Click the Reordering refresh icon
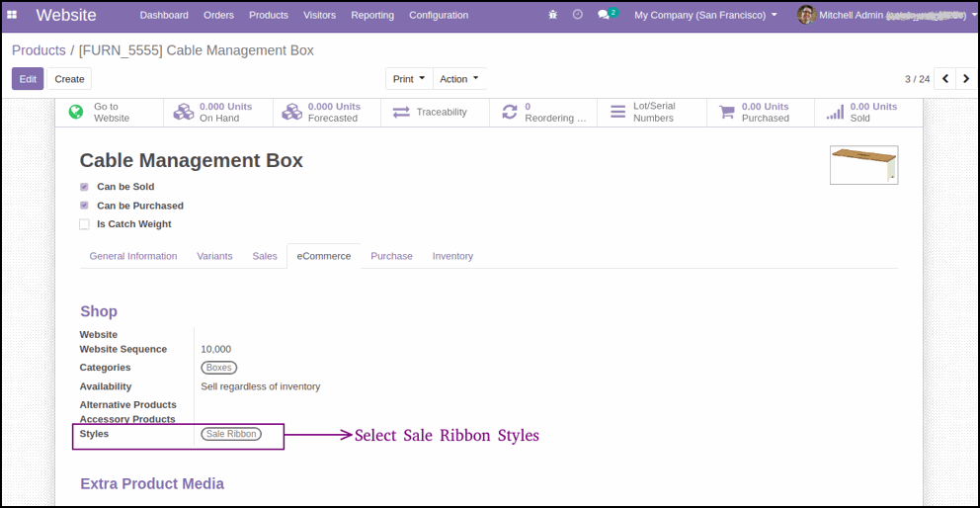The image size is (980, 508). coord(510,112)
